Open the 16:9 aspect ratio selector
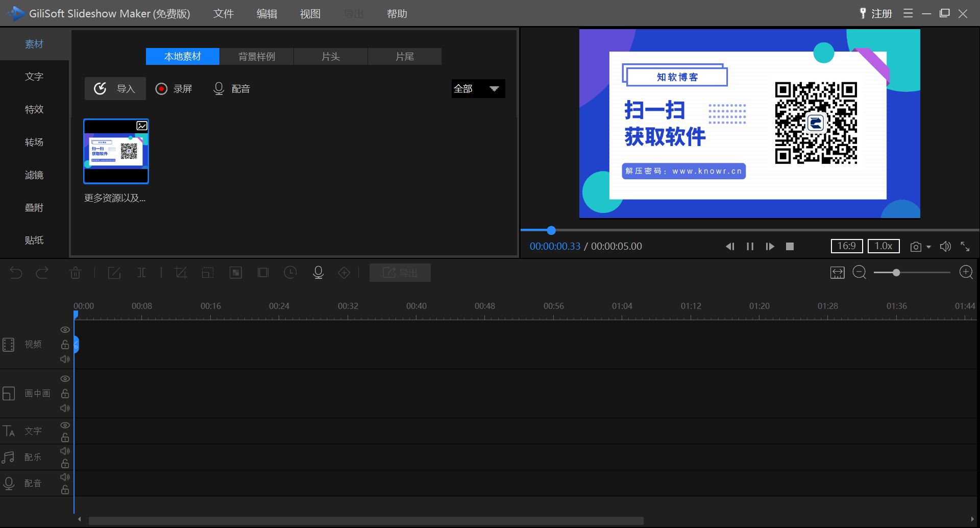The width and height of the screenshot is (980, 528). [847, 246]
